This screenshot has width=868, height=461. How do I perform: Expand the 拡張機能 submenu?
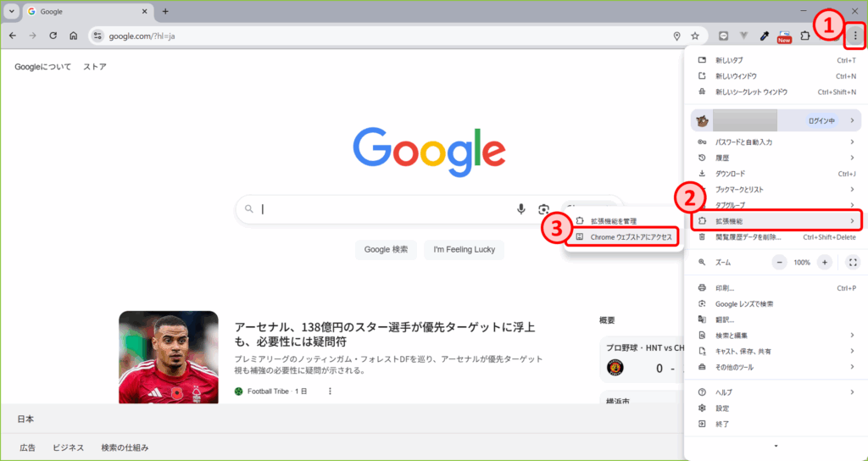pos(776,221)
